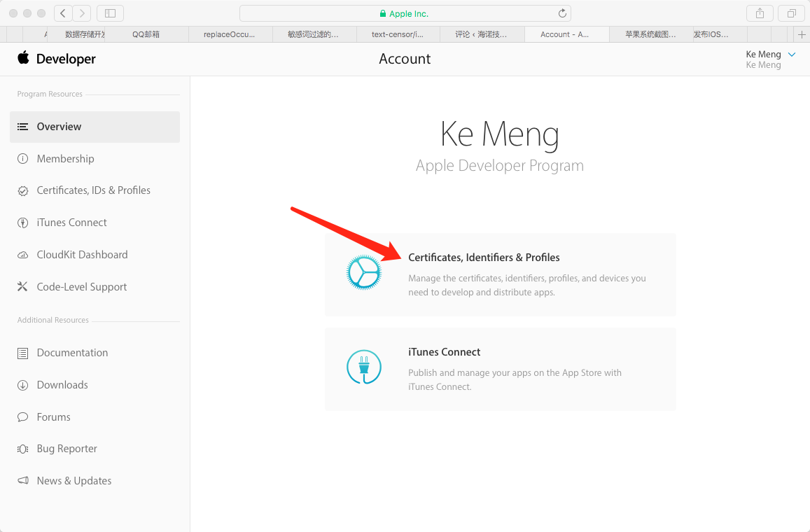Click the Documentation page icon
The height and width of the screenshot is (532, 810).
tap(22, 353)
